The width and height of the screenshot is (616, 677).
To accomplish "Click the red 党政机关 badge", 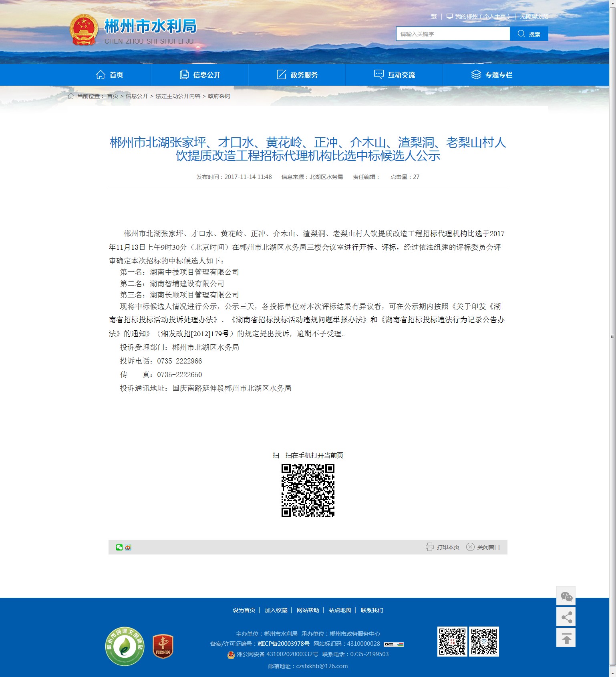I will [x=163, y=647].
